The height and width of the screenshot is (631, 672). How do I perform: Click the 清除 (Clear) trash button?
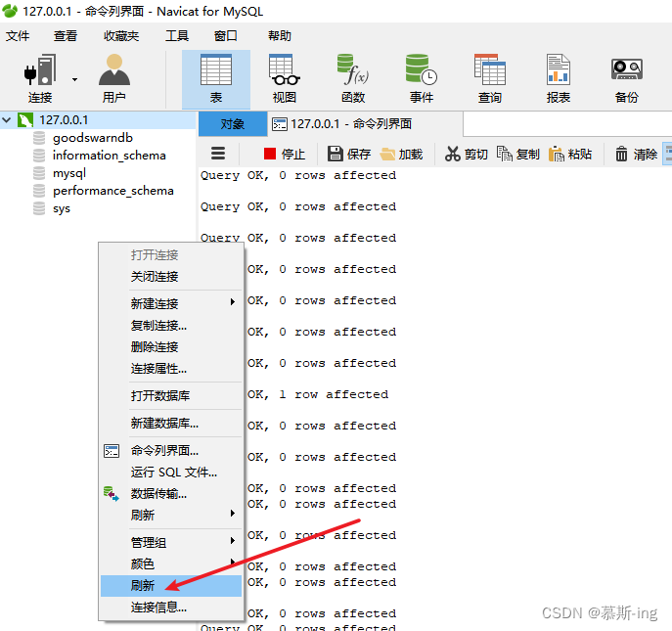click(636, 154)
